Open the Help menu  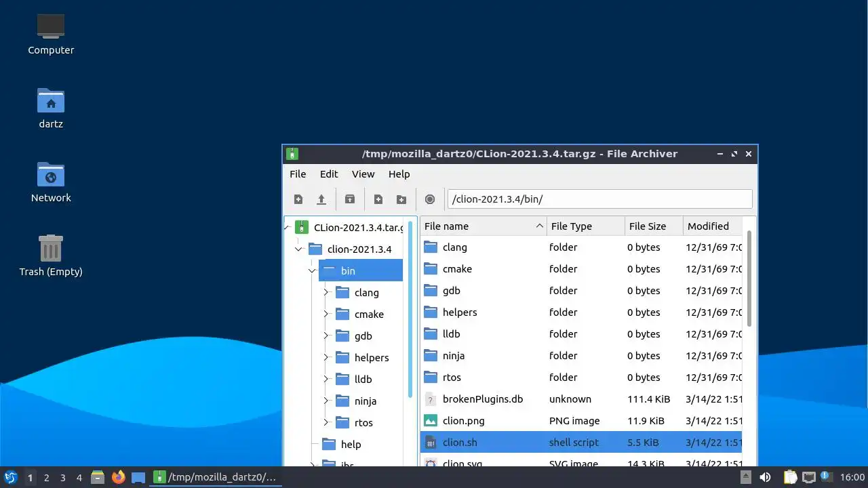(x=399, y=174)
